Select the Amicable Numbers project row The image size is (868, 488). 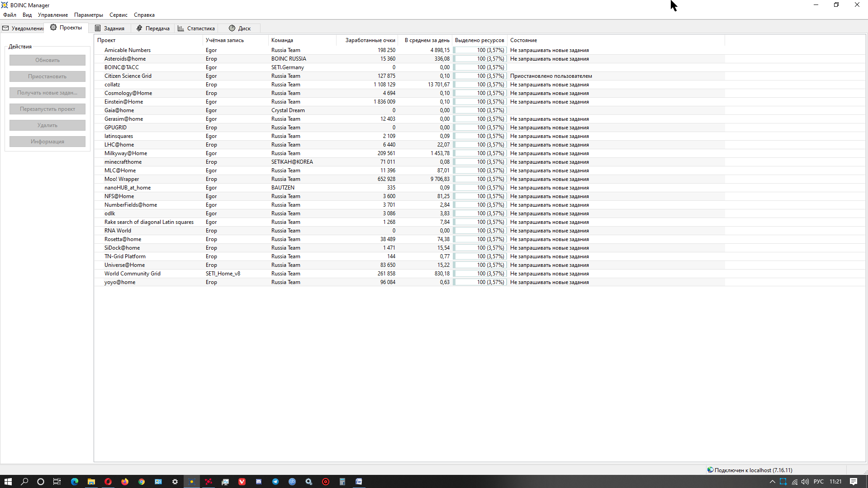(x=409, y=50)
